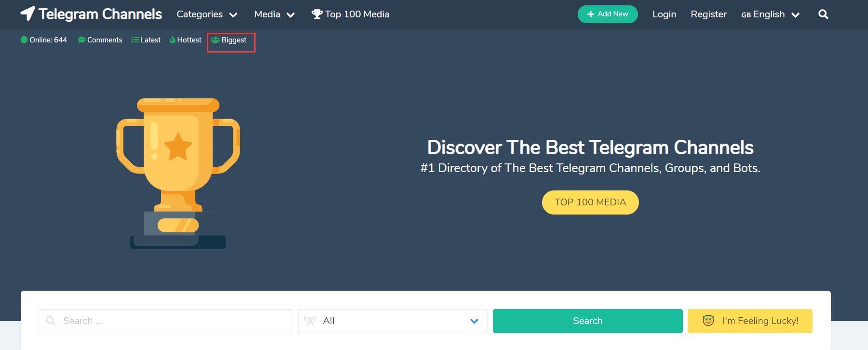The image size is (868, 350).
Task: Click the Online: 644 counter text
Action: coord(48,40)
